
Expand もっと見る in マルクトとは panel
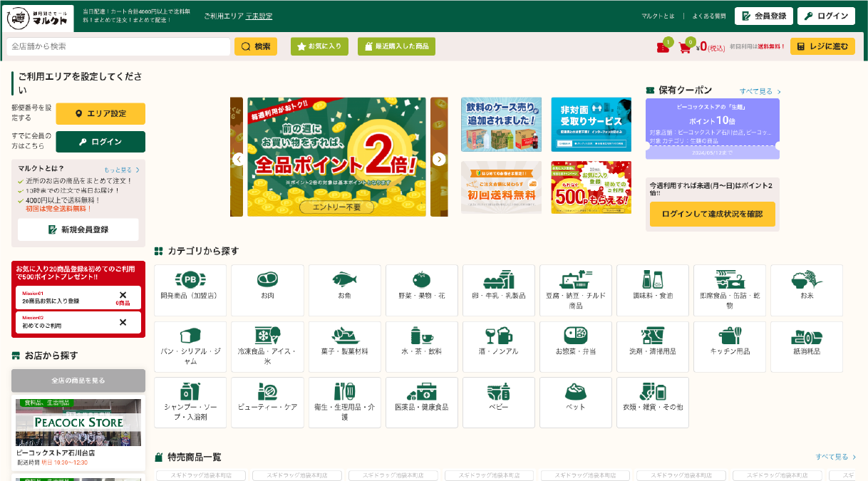[x=121, y=170]
